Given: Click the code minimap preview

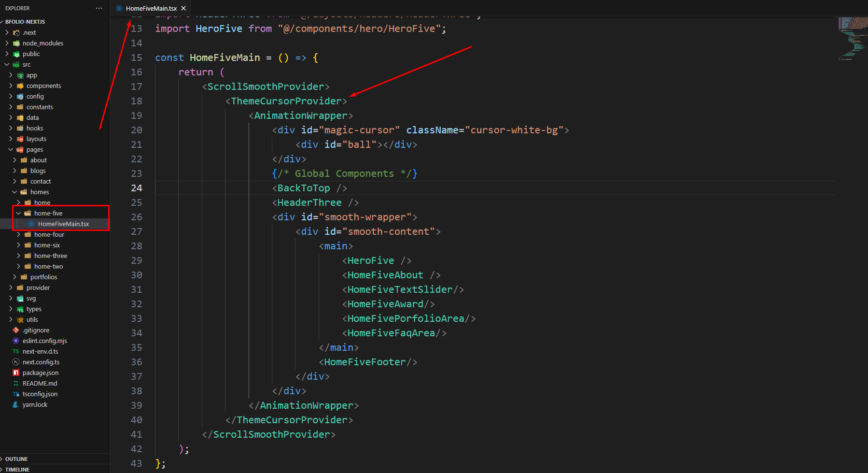Looking at the screenshot, I should (x=852, y=39).
